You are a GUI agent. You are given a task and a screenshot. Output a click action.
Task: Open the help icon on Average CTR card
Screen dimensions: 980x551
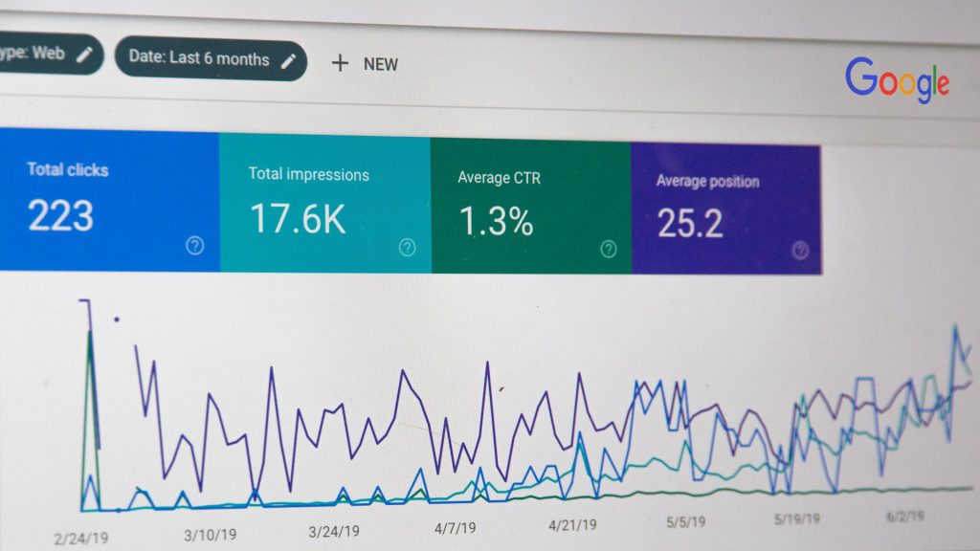(x=609, y=250)
